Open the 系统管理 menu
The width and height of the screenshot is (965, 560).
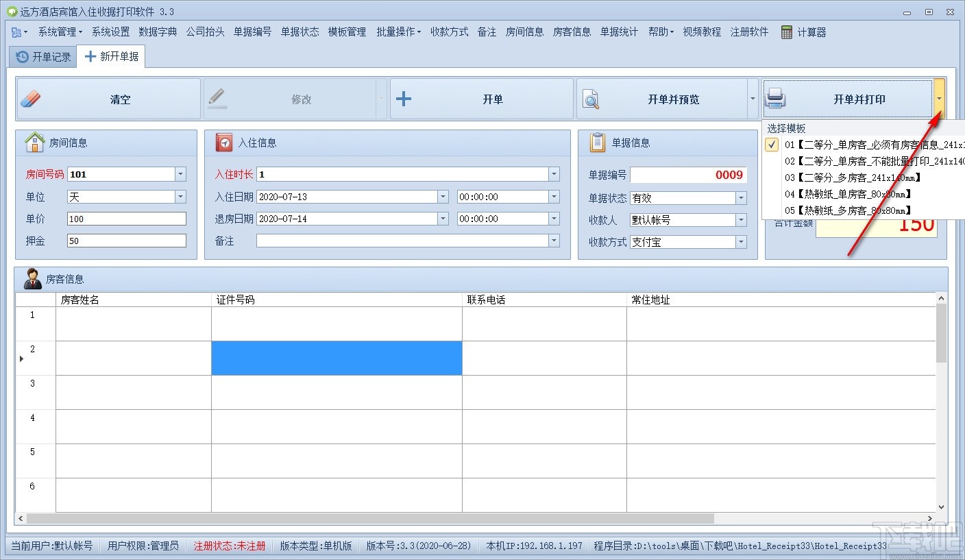[60, 32]
